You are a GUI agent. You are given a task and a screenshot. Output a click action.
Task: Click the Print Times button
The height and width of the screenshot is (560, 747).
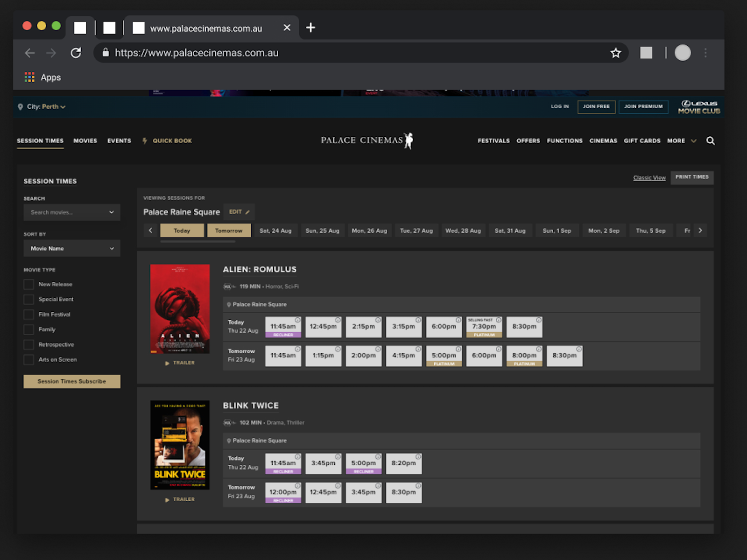pos(692,177)
